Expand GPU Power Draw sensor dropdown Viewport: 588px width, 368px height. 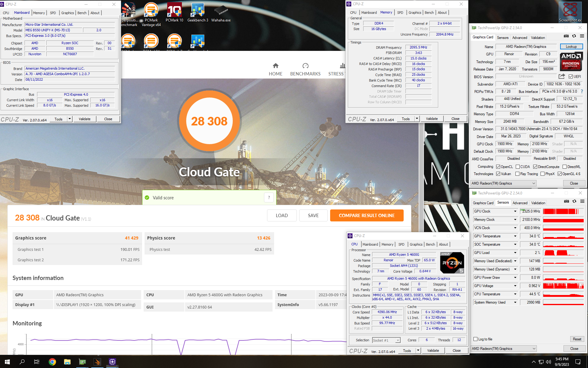[x=515, y=278]
